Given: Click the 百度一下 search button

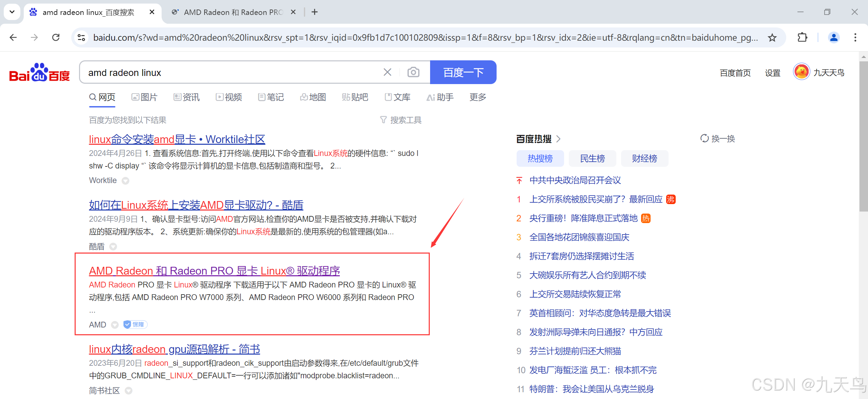Looking at the screenshot, I should coord(463,72).
